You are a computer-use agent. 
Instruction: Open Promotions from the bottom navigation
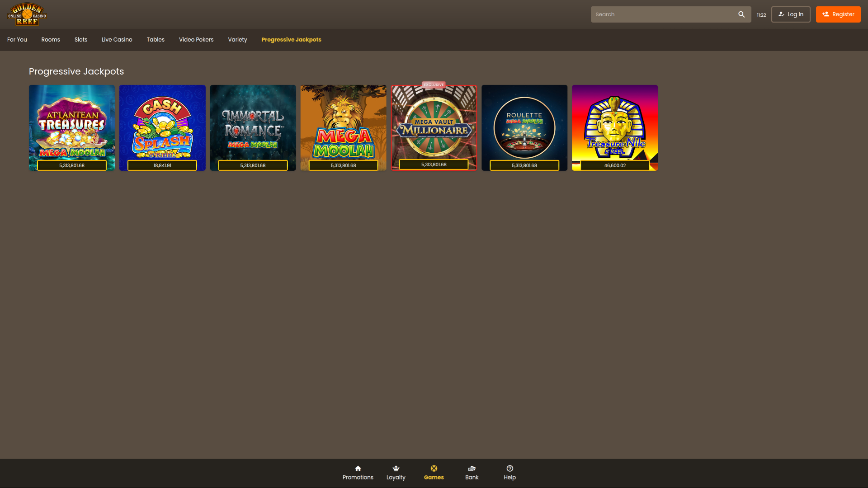(358, 473)
